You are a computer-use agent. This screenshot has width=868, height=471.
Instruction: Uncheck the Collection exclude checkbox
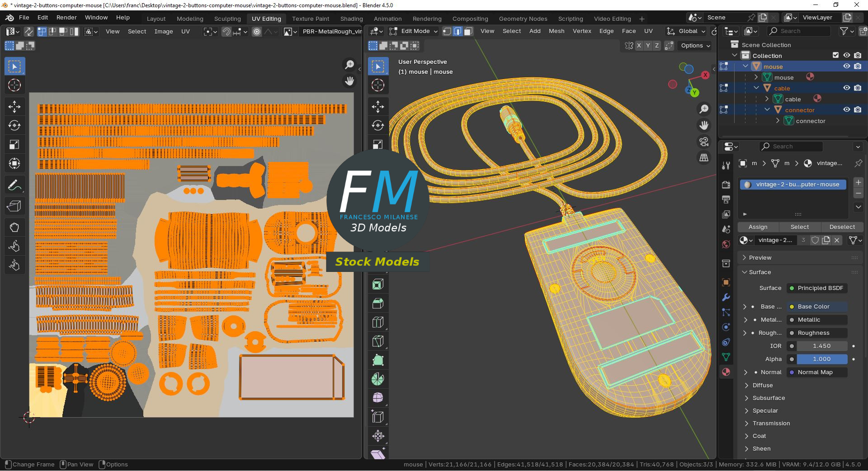(835, 55)
